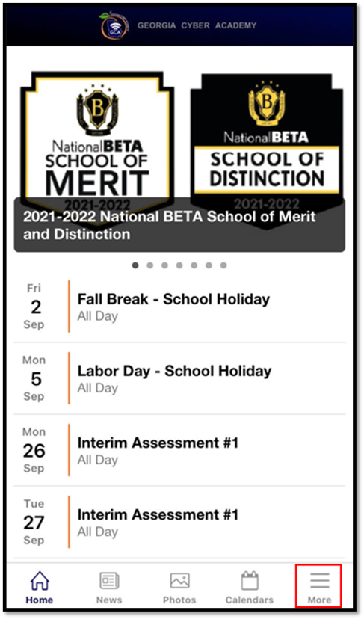Open the News newspaper icon

(x=109, y=581)
